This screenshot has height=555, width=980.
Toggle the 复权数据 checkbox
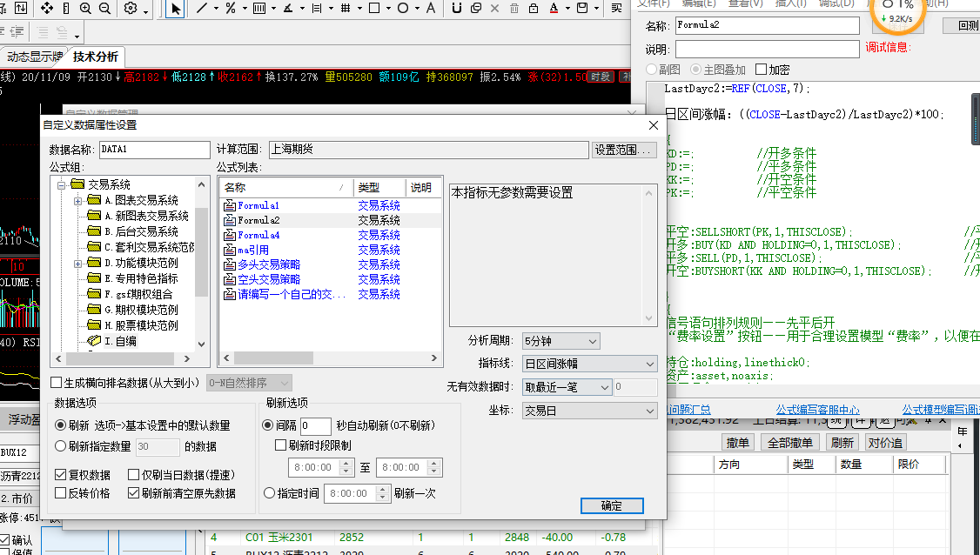point(61,475)
